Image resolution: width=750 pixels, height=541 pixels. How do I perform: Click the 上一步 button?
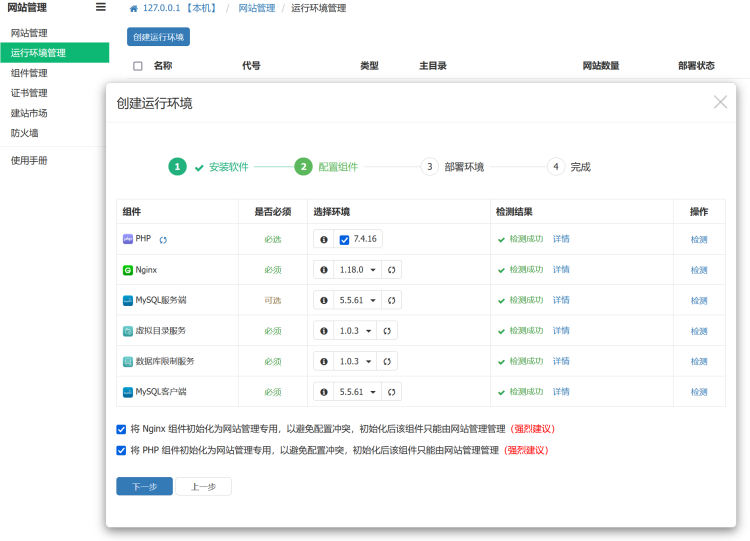(203, 486)
